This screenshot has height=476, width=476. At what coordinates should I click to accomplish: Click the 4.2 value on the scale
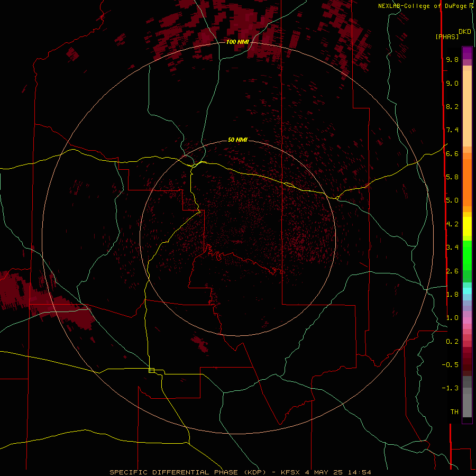(x=452, y=224)
